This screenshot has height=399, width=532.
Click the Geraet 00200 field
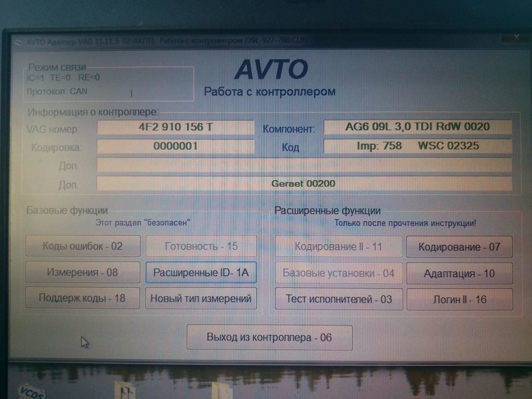pos(304,183)
